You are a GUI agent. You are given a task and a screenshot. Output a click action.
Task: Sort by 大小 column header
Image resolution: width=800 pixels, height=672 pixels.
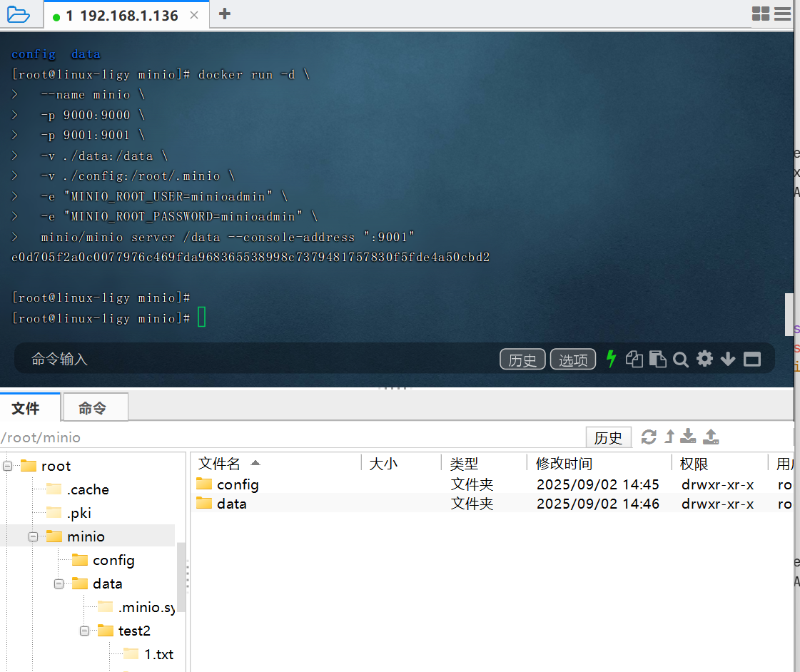(x=402, y=464)
